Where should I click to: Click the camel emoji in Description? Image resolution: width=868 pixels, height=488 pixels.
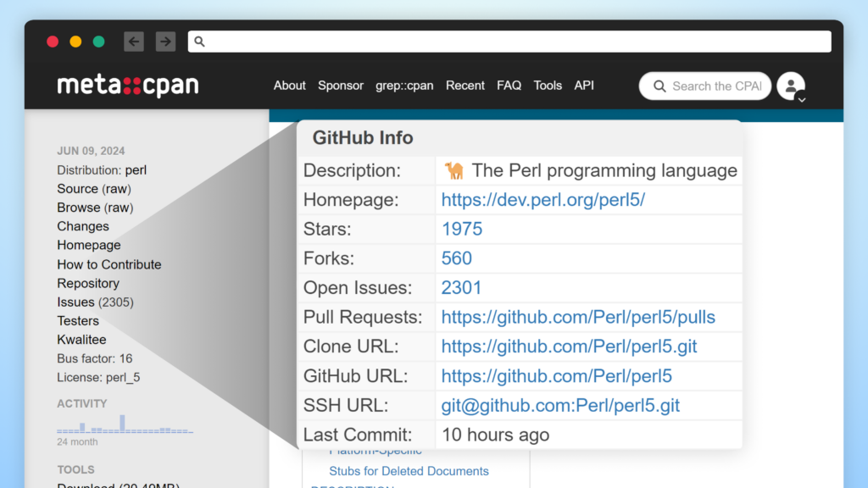click(x=454, y=170)
